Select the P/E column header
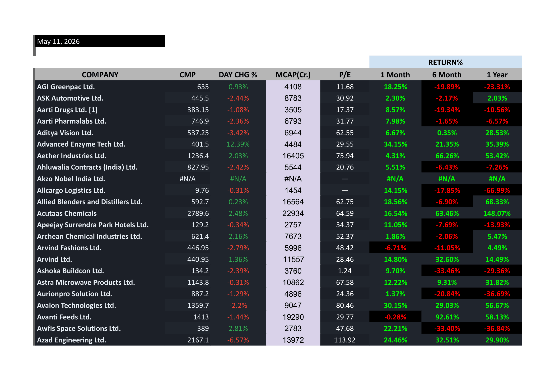This screenshot has width=555, height=392. 345,75
